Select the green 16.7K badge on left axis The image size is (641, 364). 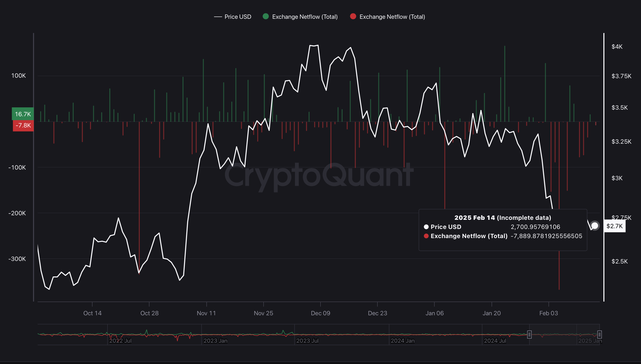[x=22, y=114]
